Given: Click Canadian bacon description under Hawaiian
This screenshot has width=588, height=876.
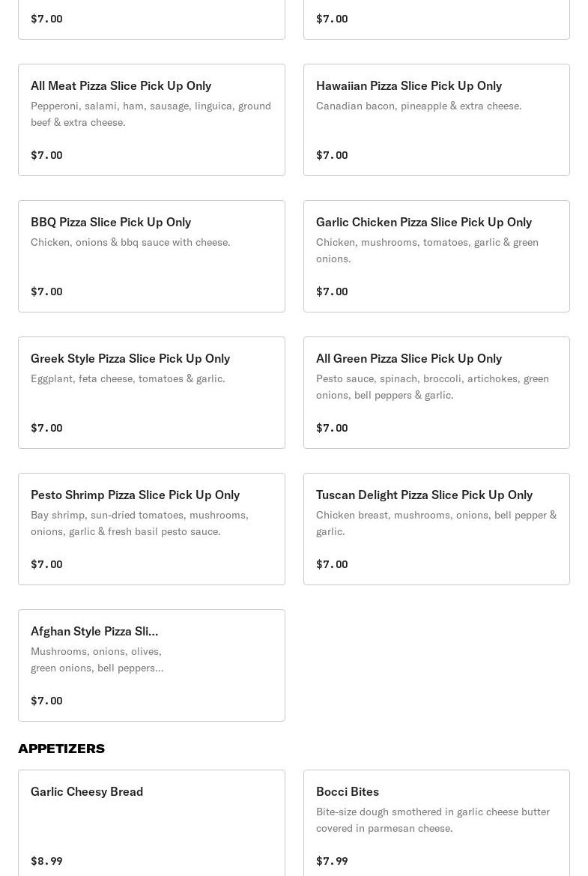Looking at the screenshot, I should point(418,106).
